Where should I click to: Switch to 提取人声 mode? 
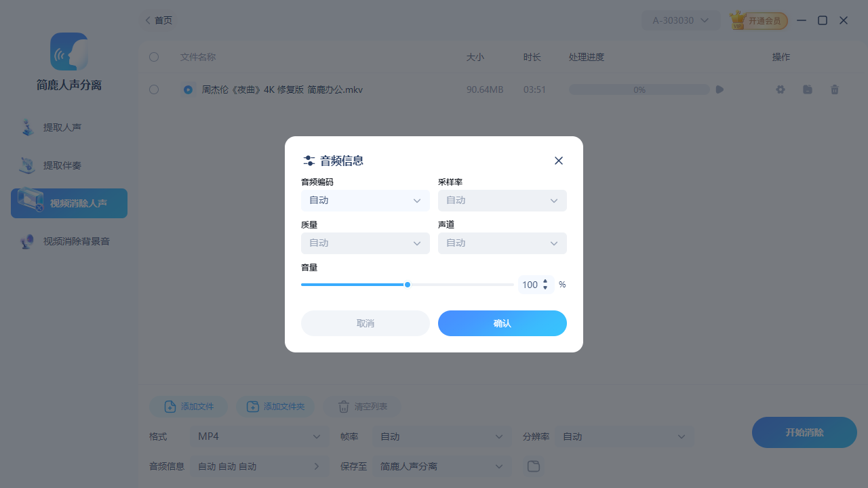pos(69,127)
